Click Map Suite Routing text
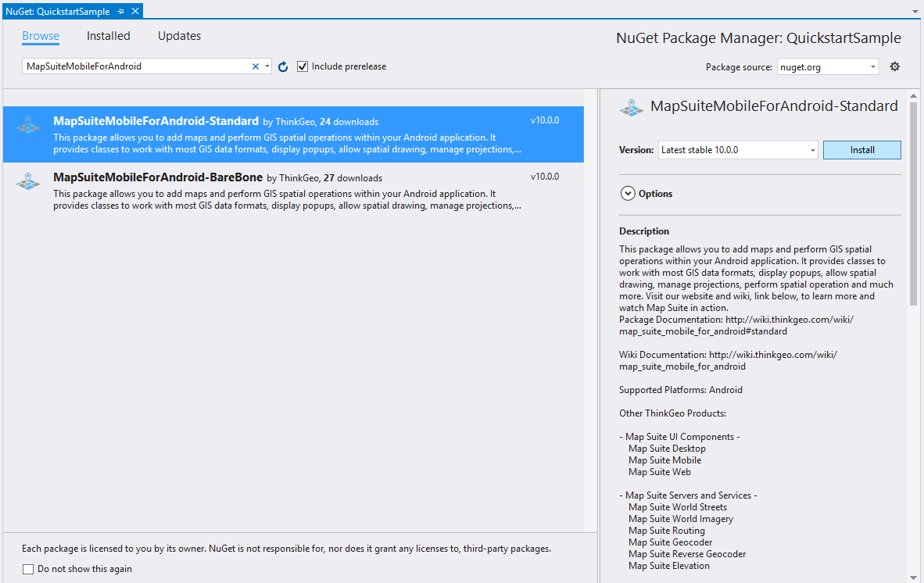Viewport: 924px width, 583px height. (667, 531)
